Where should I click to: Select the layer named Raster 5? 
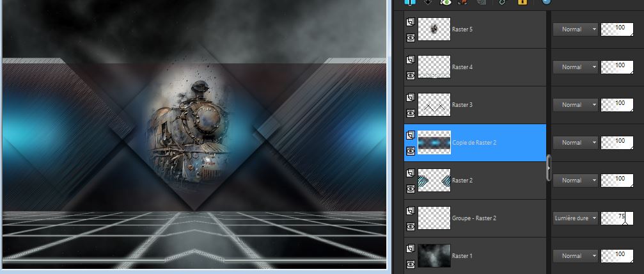point(462,29)
